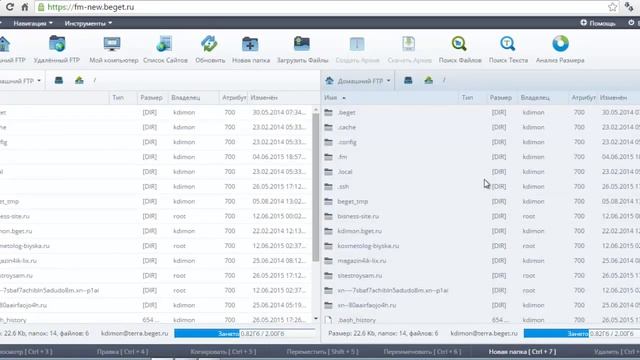Sort right panel by Владелец column

tap(535, 98)
